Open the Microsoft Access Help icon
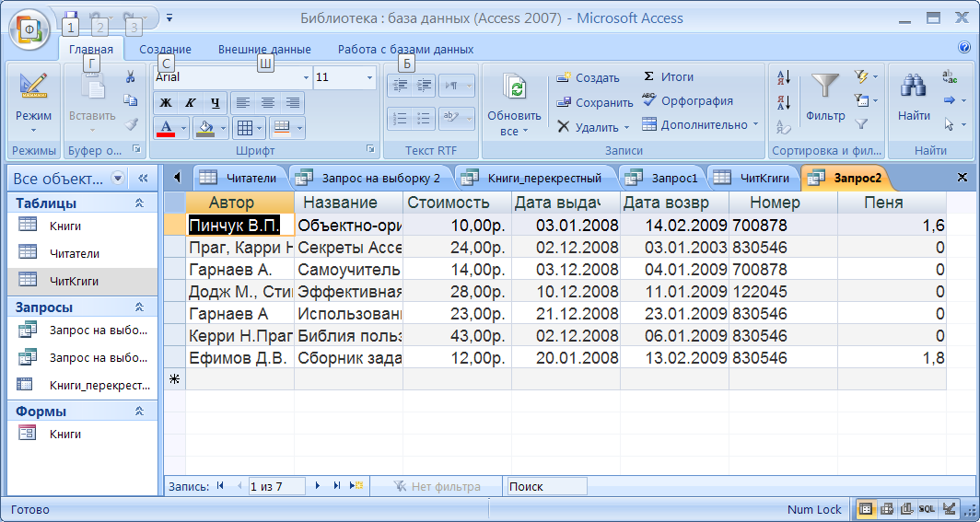This screenshot has width=980, height=522. pos(963,48)
